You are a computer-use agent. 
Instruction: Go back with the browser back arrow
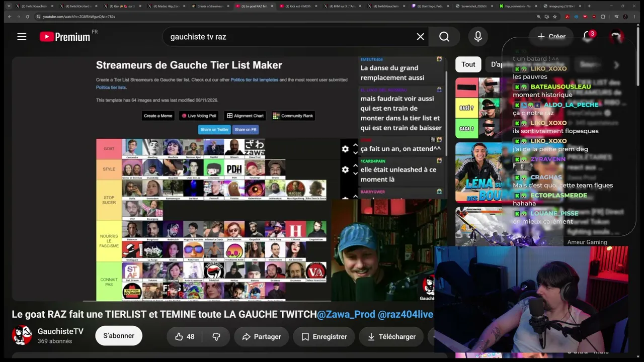(10, 17)
